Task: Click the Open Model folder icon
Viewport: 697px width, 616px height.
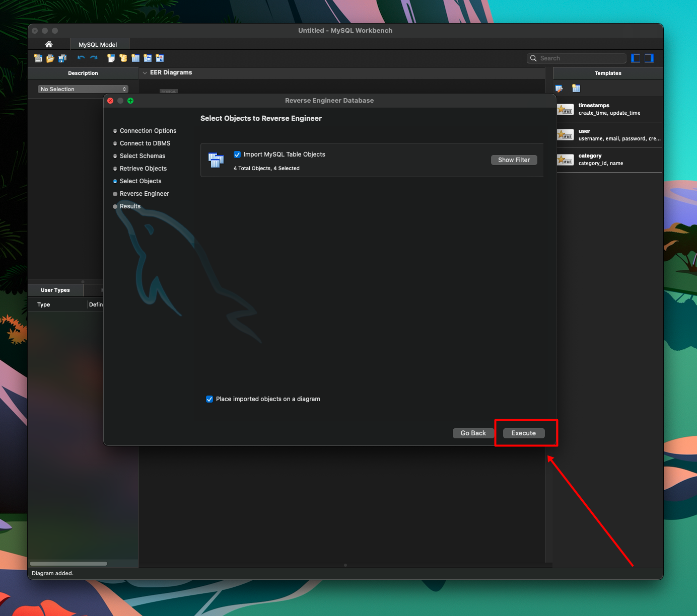Action: click(x=50, y=58)
